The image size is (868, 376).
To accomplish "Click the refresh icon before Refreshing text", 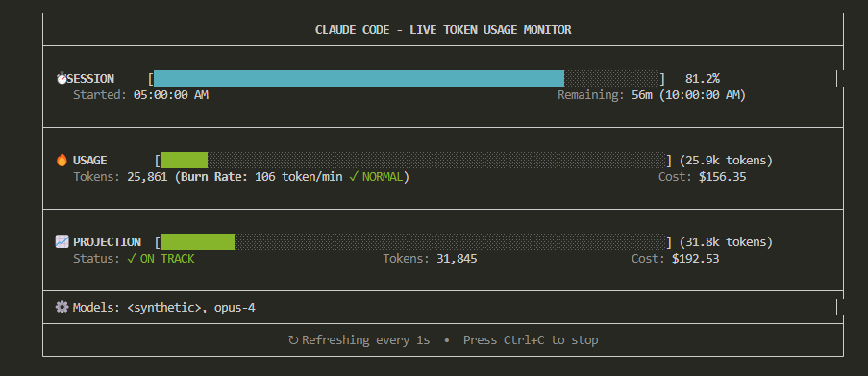I will click(x=293, y=340).
